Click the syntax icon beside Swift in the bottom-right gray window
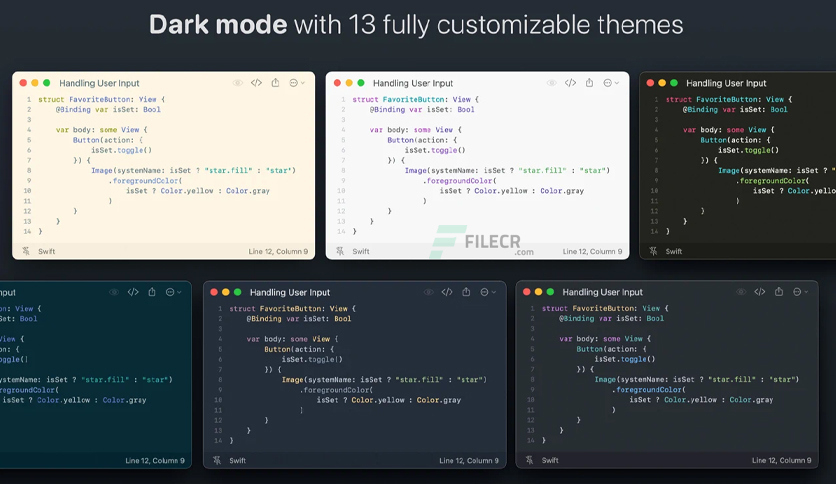Viewport: 836px width, 484px height. [x=529, y=460]
